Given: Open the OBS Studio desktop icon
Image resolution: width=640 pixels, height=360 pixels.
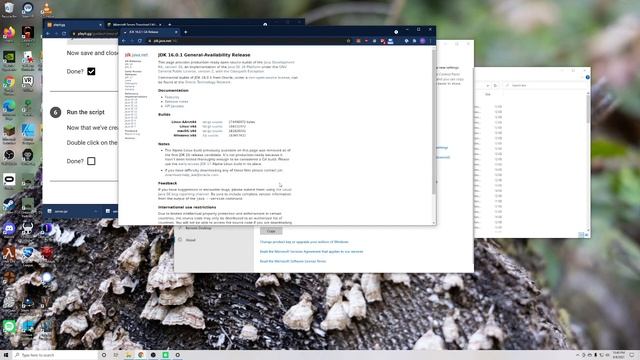Looking at the screenshot, I should tap(9, 157).
